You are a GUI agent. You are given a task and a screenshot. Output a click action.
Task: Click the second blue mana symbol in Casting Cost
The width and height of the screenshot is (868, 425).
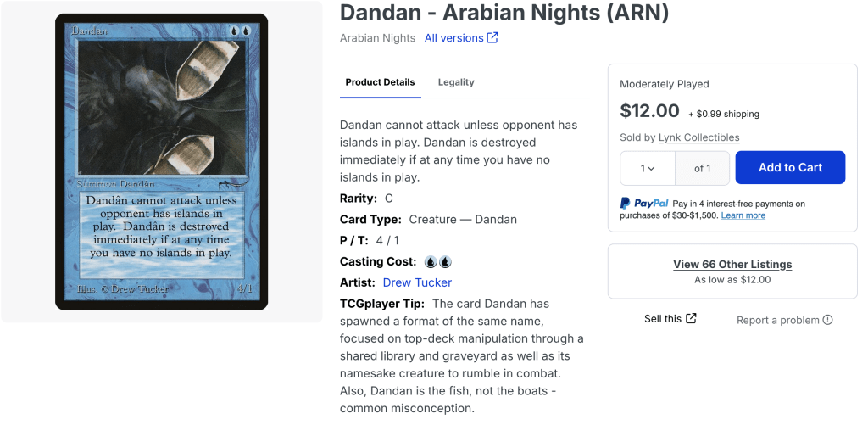(x=445, y=262)
